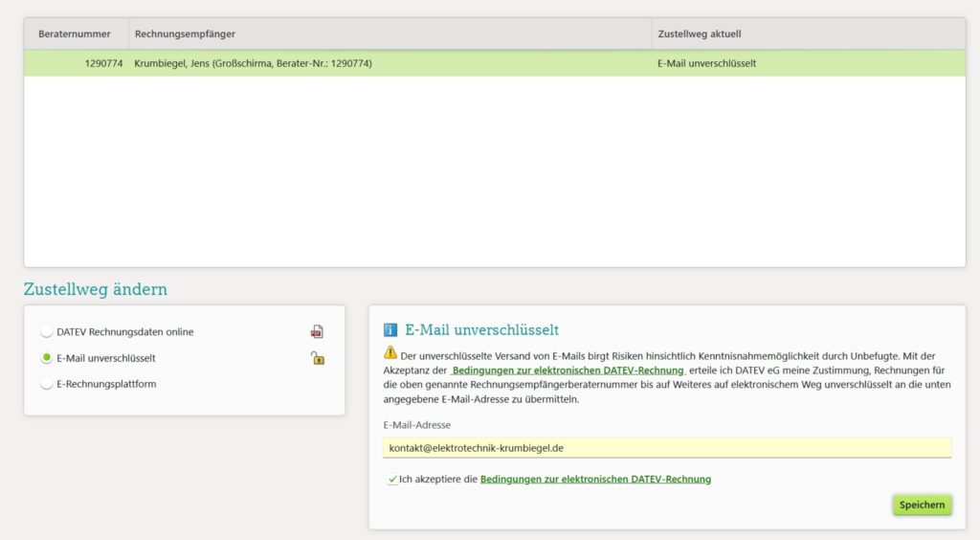This screenshot has width=980, height=540.
Task: Click the yellow warning triangle icon
Action: [x=390, y=353]
